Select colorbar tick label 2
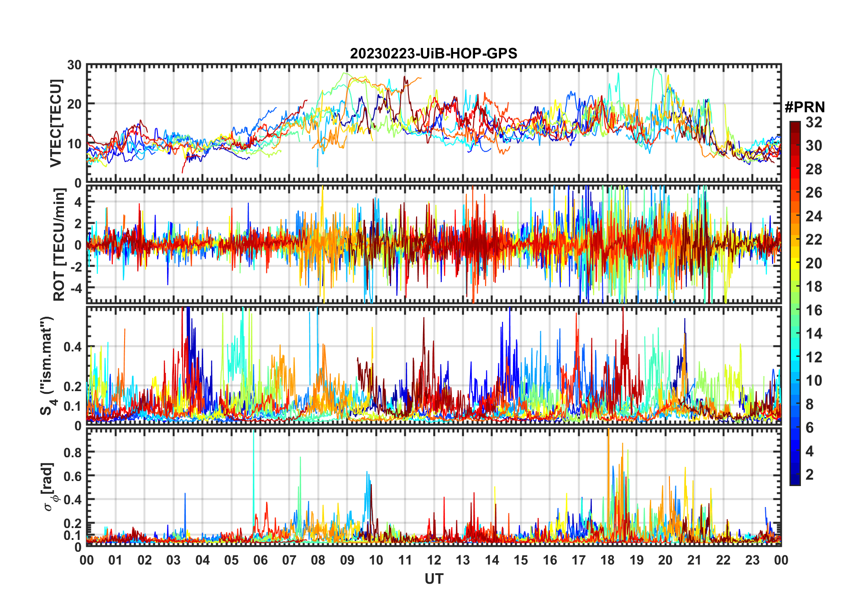 point(810,475)
